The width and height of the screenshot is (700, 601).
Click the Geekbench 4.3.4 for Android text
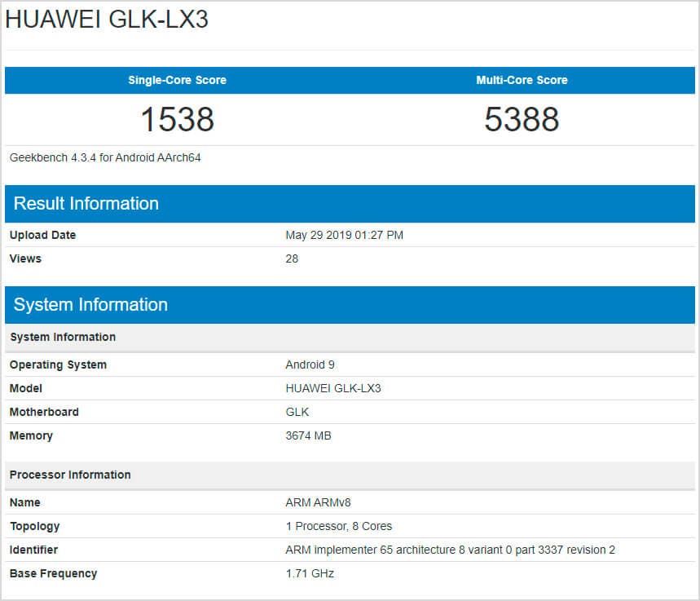click(x=105, y=157)
